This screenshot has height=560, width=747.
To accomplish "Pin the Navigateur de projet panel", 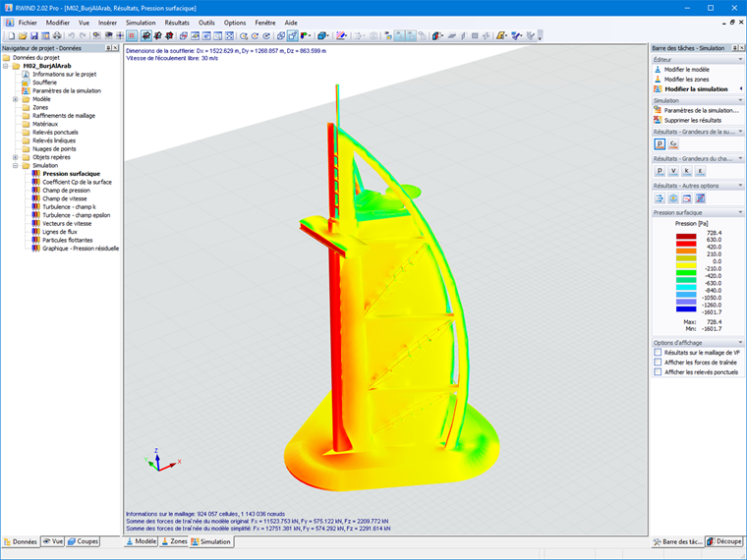I will tap(108, 48).
